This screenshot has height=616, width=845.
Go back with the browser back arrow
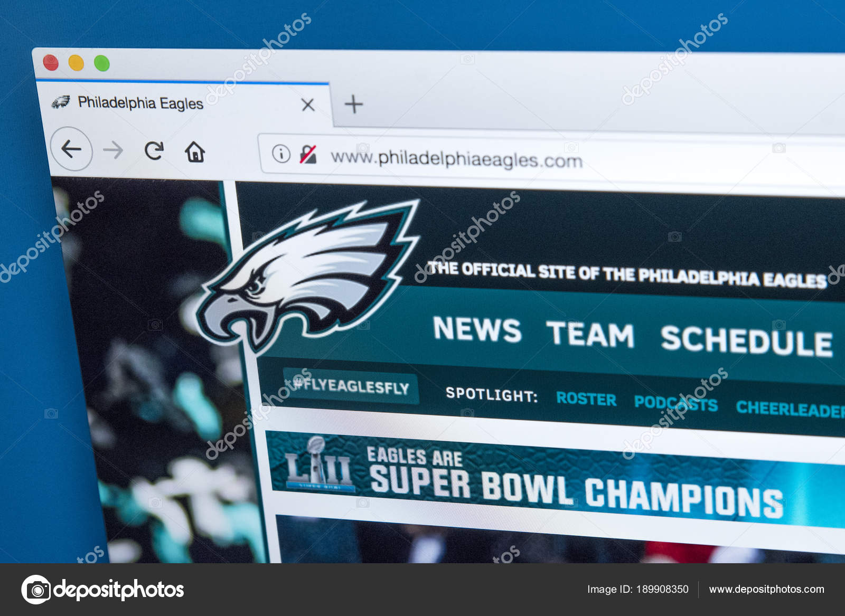[71, 149]
